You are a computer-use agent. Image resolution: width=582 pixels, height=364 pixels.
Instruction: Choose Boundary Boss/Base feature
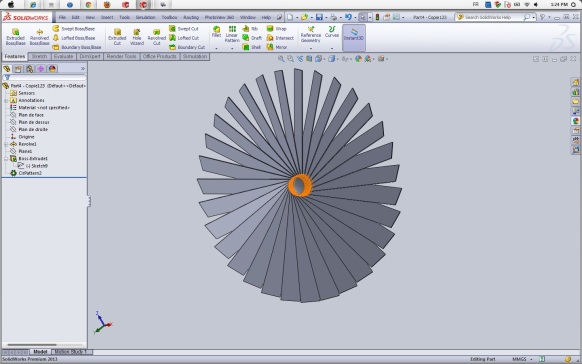click(76, 47)
